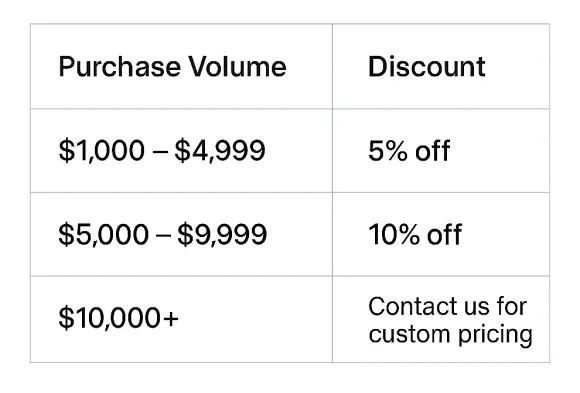Click the word Purchase in the header

coord(119,67)
